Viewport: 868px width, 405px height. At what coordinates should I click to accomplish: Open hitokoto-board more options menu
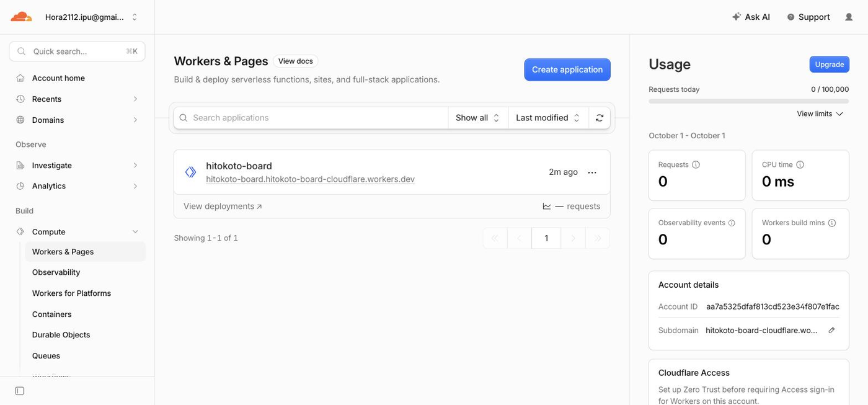[592, 172]
